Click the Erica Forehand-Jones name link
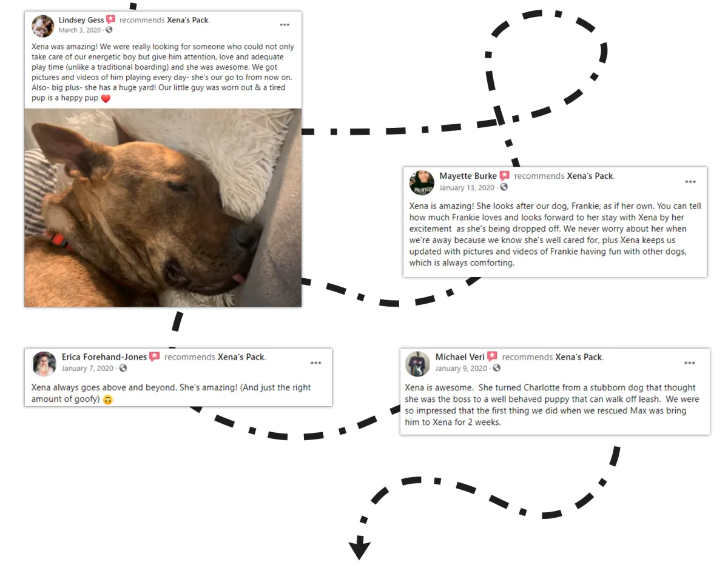 pyautogui.click(x=104, y=357)
